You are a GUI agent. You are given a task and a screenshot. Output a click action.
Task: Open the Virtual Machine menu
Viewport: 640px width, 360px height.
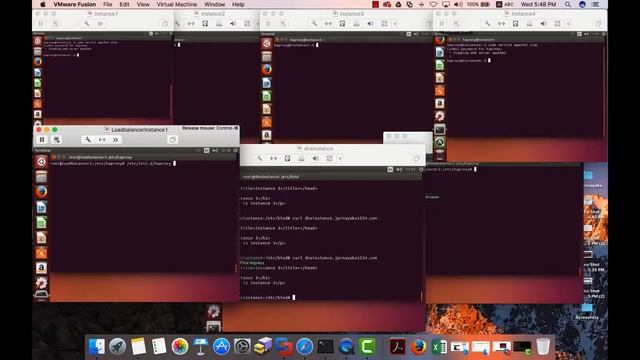[177, 4]
